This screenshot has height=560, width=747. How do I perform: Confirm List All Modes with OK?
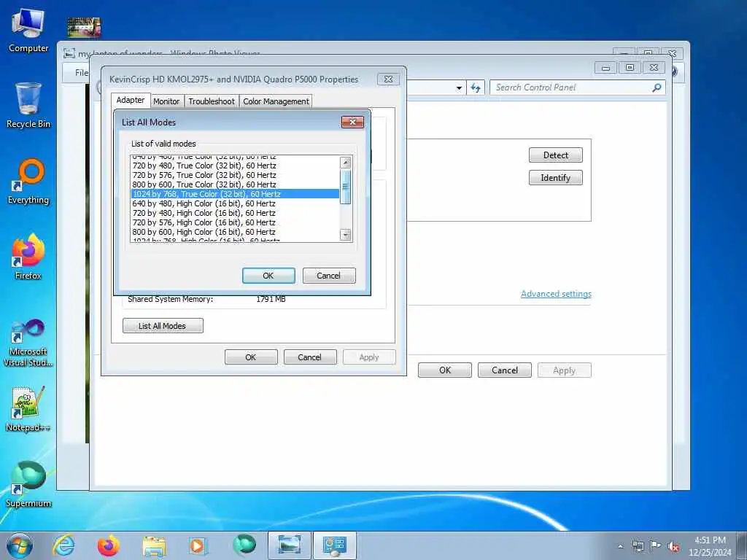[268, 276]
